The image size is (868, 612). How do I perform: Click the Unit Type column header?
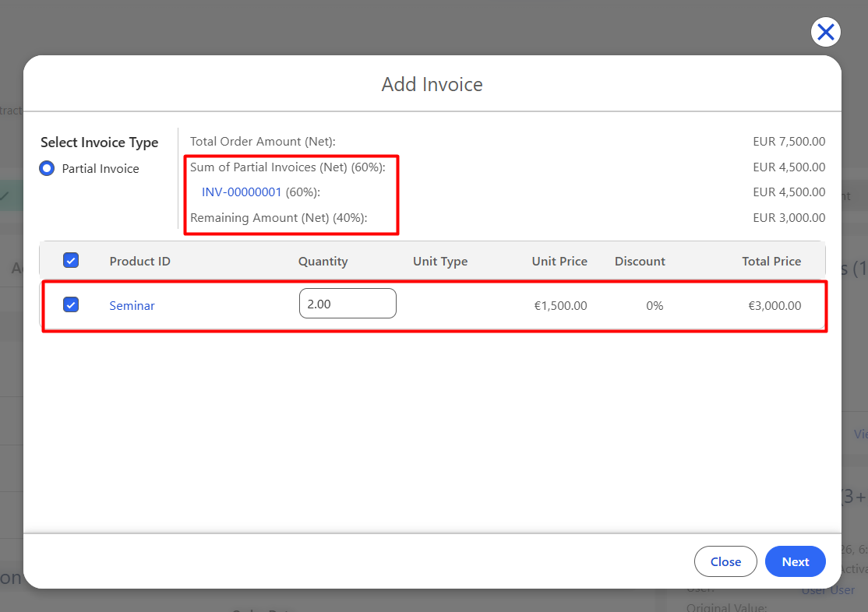coord(440,261)
